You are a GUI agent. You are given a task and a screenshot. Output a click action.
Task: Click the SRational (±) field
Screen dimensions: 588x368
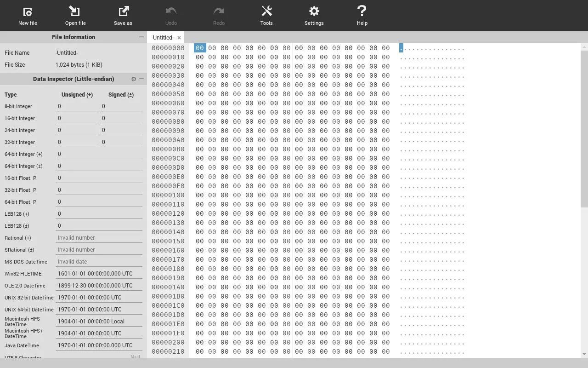[99, 250]
